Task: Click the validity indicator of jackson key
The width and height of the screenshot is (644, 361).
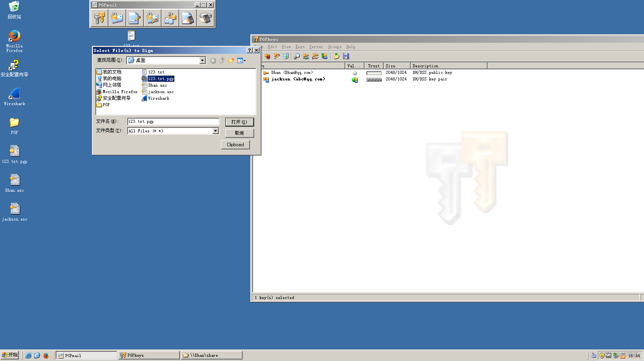Action: click(x=354, y=80)
